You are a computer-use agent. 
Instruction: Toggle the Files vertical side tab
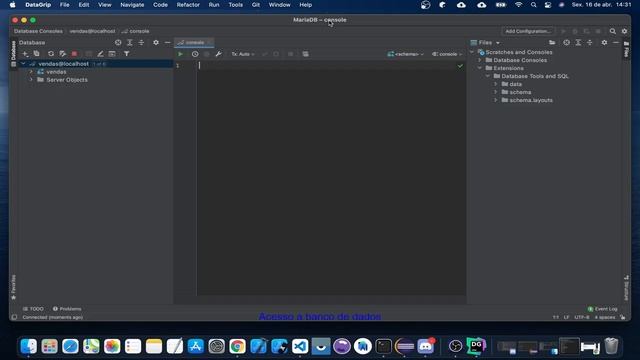(x=626, y=50)
